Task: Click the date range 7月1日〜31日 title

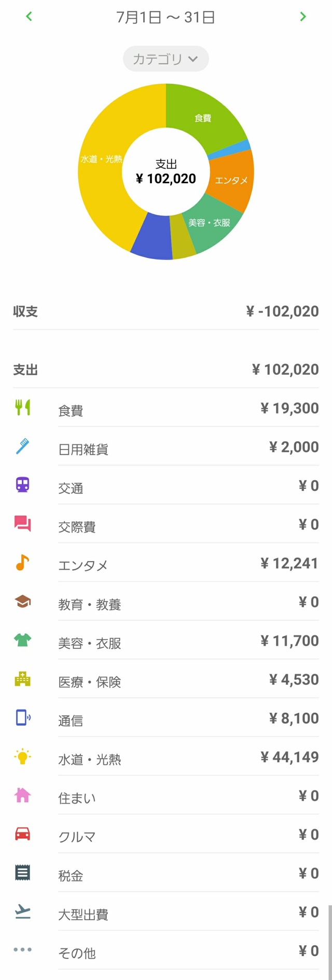Action: click(x=165, y=17)
